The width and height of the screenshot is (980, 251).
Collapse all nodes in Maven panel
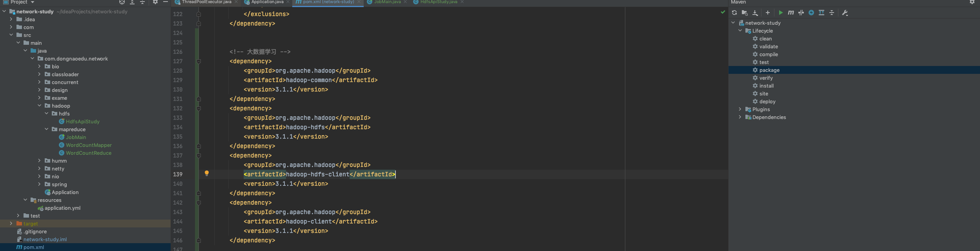(x=832, y=13)
